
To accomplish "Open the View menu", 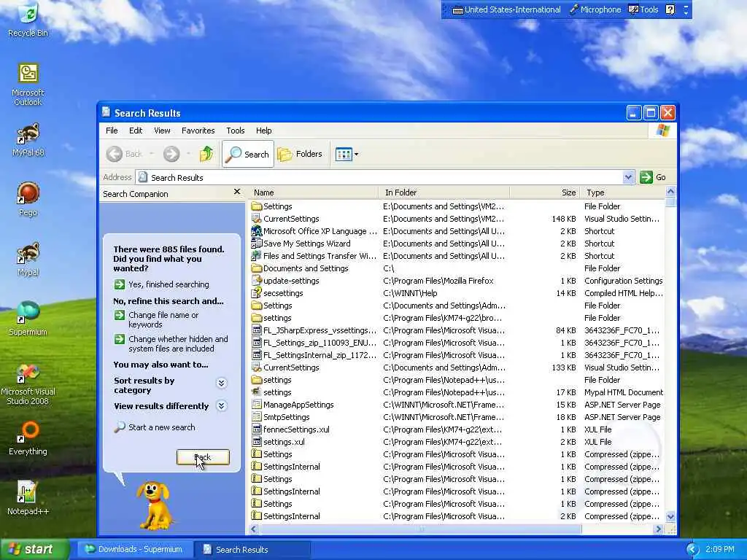I will pyautogui.click(x=162, y=131).
